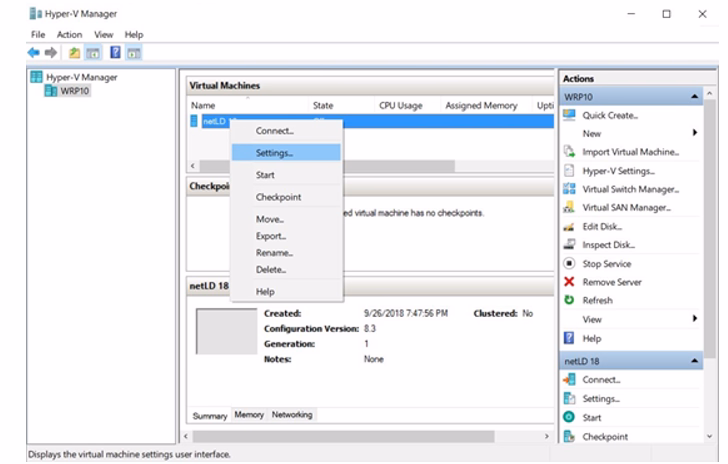Click the Checkpoint icon under netLD 18
Viewport: 728px width, 464px height.
pyautogui.click(x=569, y=436)
